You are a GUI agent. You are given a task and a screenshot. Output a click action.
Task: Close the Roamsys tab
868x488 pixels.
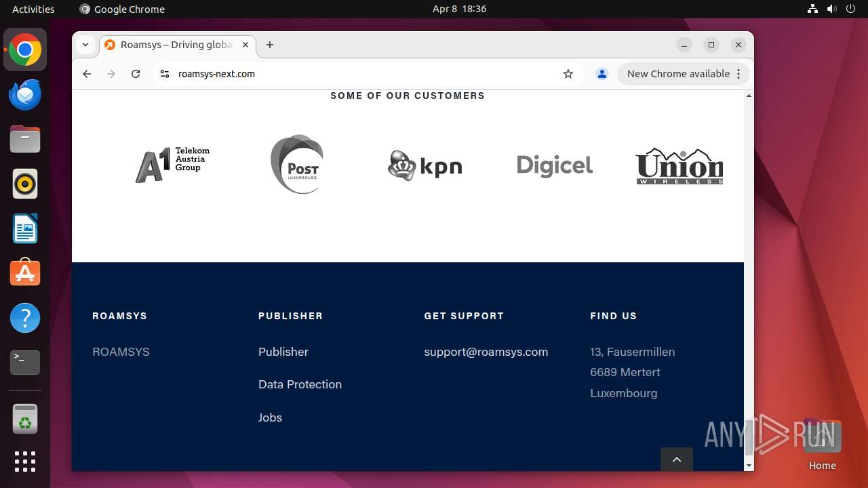click(x=245, y=45)
